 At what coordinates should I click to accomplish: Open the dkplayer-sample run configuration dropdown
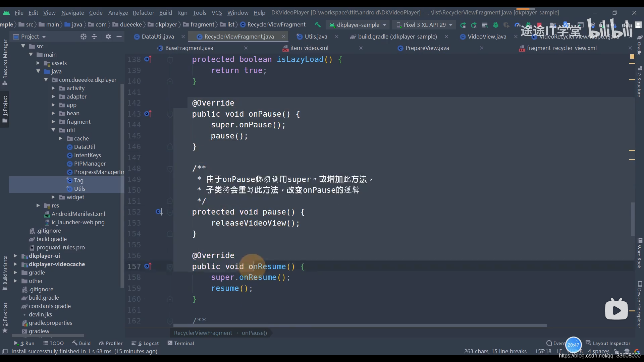[358, 25]
